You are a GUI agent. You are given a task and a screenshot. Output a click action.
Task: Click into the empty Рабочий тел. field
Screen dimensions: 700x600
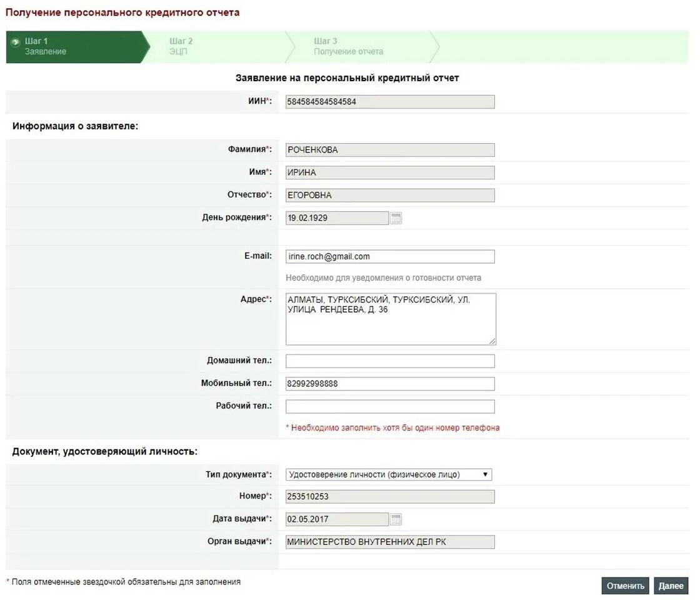[390, 407]
